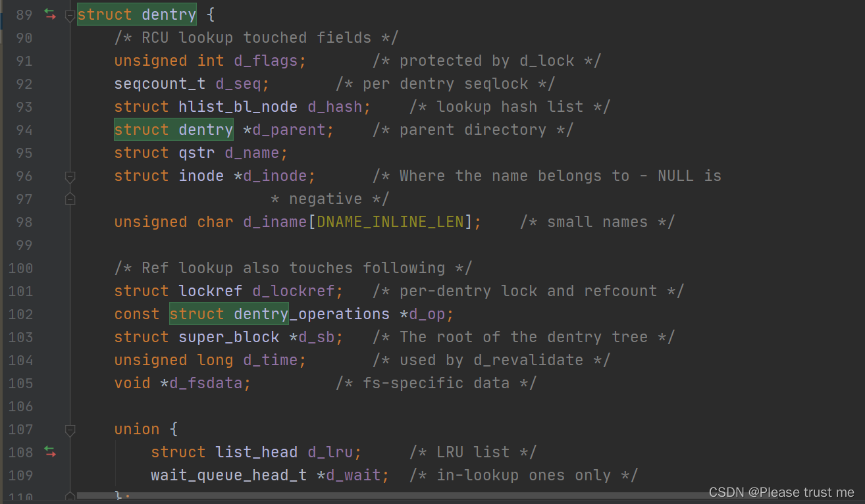The height and width of the screenshot is (504, 865).
Task: Click the 'lookup hash list' comment
Action: pyautogui.click(x=510, y=107)
